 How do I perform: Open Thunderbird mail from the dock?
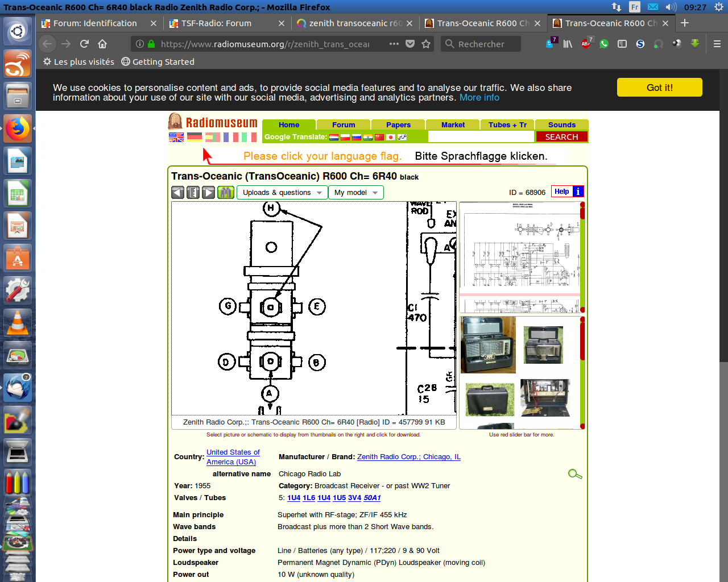(18, 387)
